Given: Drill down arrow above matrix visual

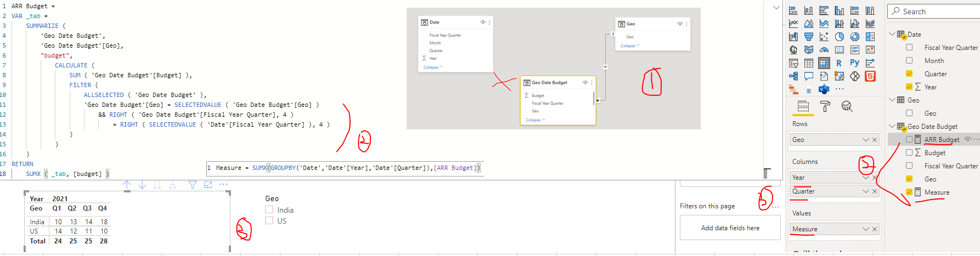Looking at the screenshot, I should click(142, 185).
